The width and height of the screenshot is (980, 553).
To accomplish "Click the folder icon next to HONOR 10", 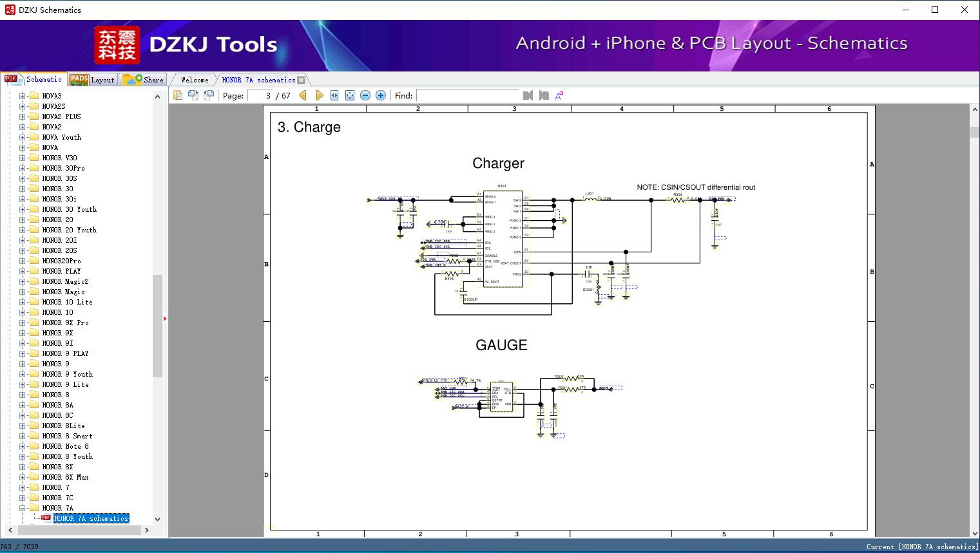I will [x=34, y=312].
